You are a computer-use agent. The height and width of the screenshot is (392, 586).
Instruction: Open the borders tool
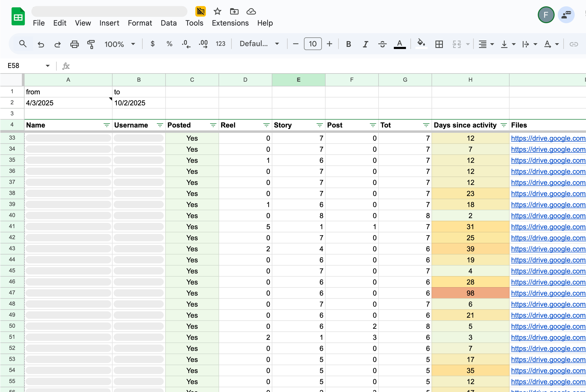pyautogui.click(x=439, y=44)
